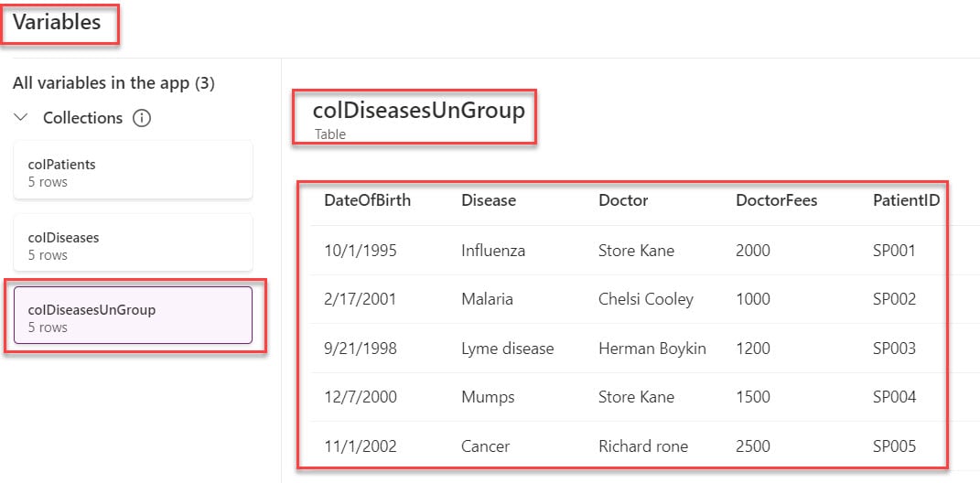Click the info icon beside Collections
Screen dimensions: 980x483
pyautogui.click(x=142, y=118)
